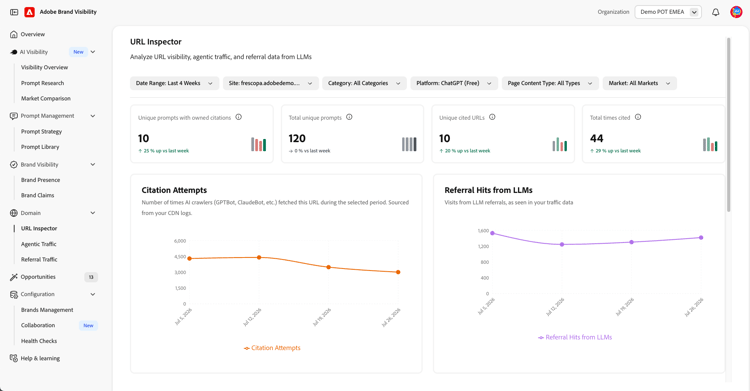Open Help & learning
750x391 pixels.
[40, 358]
